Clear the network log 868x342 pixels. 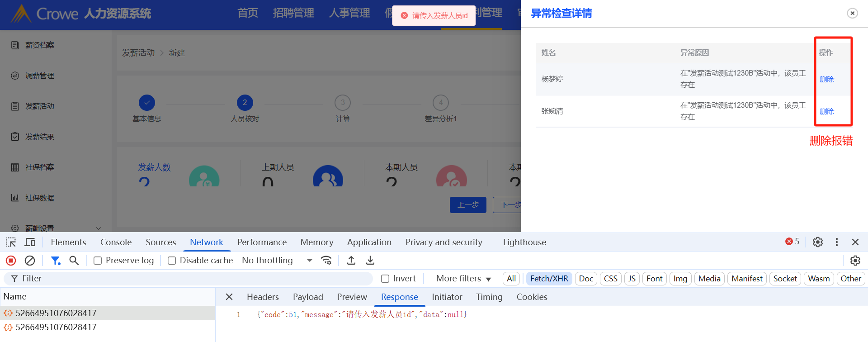(x=30, y=261)
